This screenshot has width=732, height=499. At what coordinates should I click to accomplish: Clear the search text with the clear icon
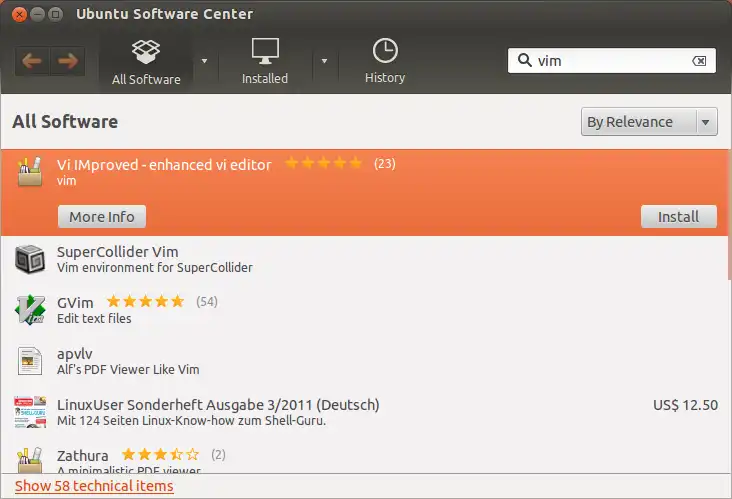pos(699,61)
